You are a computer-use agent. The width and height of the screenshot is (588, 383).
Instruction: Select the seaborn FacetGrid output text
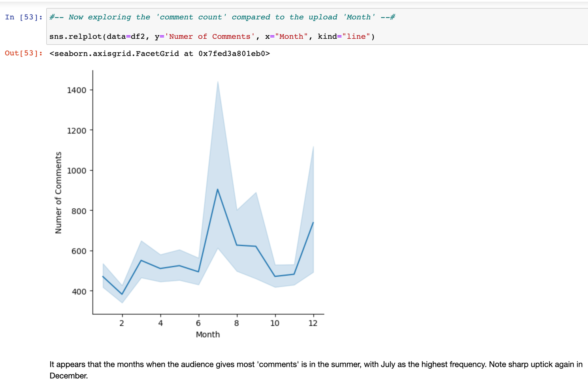click(160, 53)
